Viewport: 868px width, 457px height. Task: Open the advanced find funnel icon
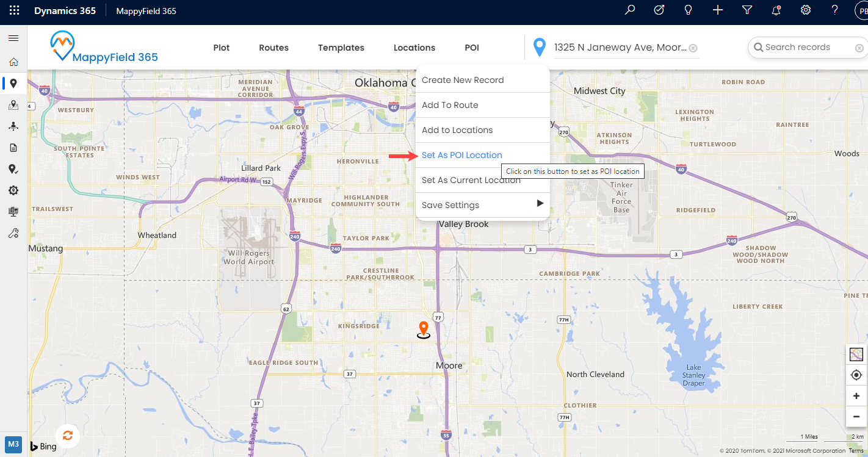[x=747, y=10]
